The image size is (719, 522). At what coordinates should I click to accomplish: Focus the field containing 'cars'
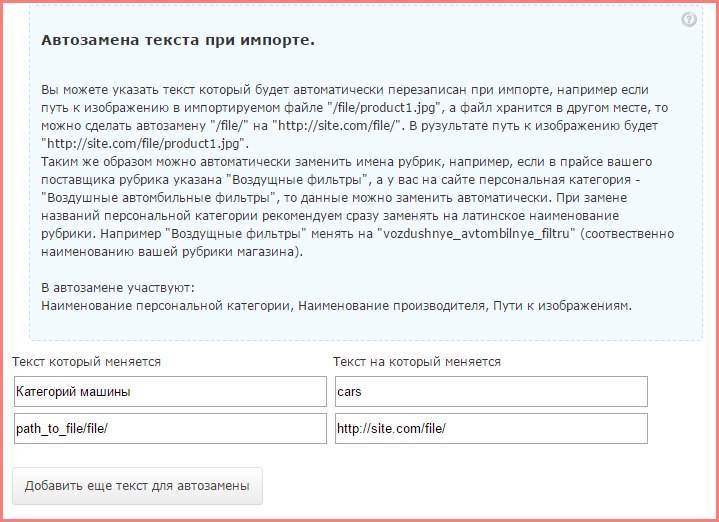click(491, 391)
